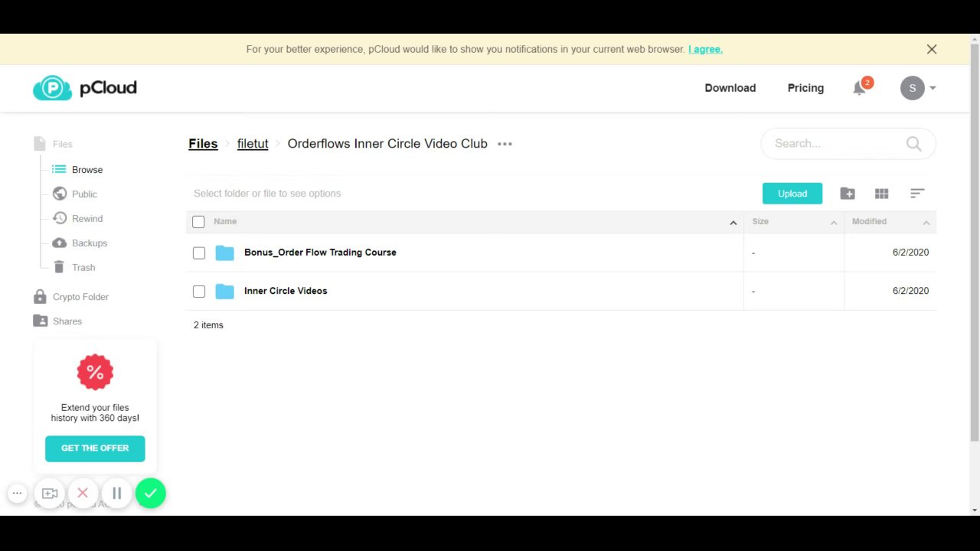The width and height of the screenshot is (980, 551).
Task: Open Crypto Folder
Action: pos(71,297)
